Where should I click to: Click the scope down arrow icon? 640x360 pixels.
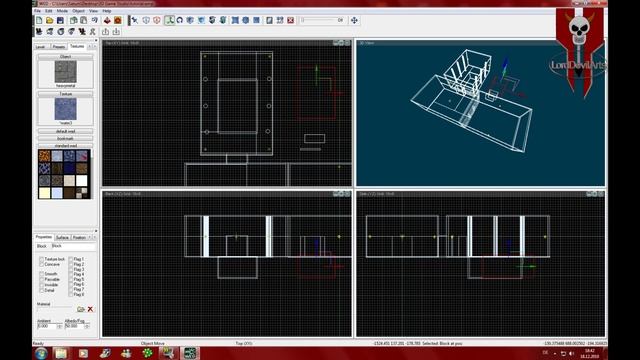(x=116, y=31)
